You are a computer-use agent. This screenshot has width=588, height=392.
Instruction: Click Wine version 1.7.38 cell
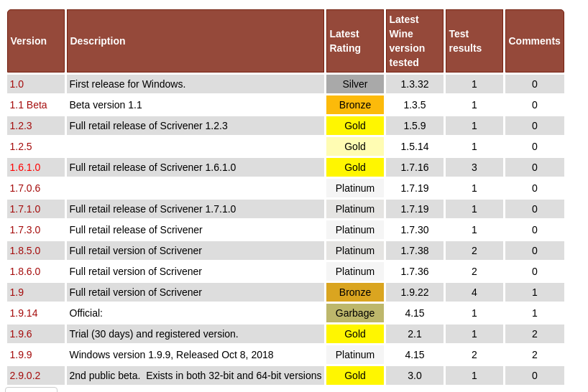click(415, 251)
